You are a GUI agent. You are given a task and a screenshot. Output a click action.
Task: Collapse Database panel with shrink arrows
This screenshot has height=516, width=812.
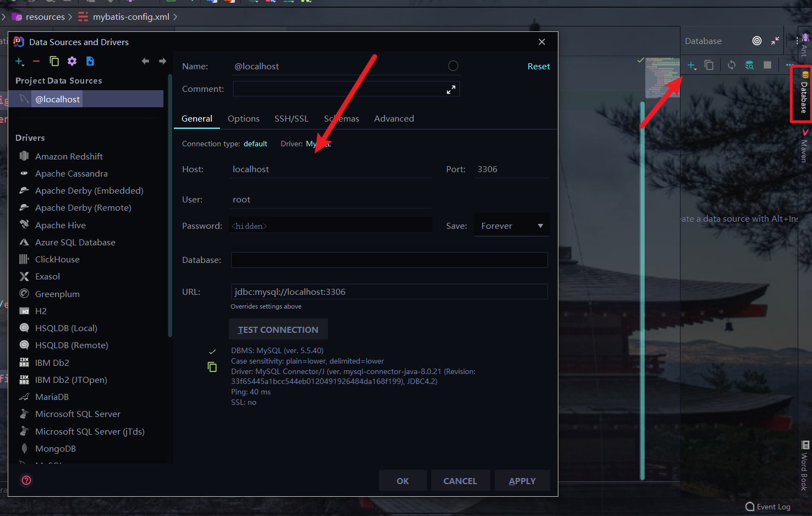coord(775,41)
